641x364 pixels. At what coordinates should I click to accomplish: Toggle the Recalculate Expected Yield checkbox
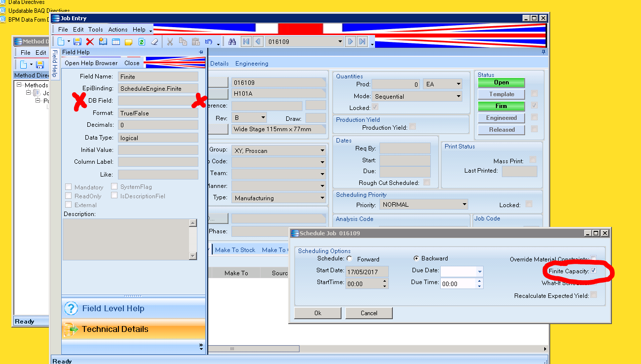coord(594,295)
